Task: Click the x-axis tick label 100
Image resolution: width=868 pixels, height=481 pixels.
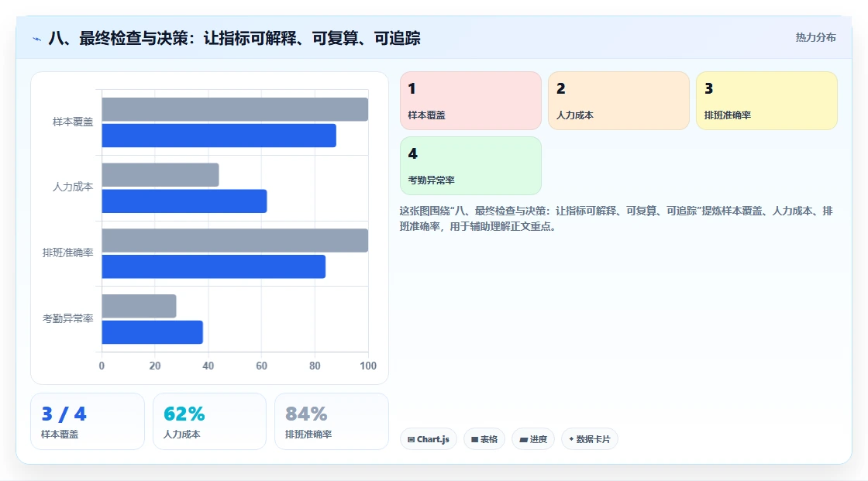Action: pos(368,366)
